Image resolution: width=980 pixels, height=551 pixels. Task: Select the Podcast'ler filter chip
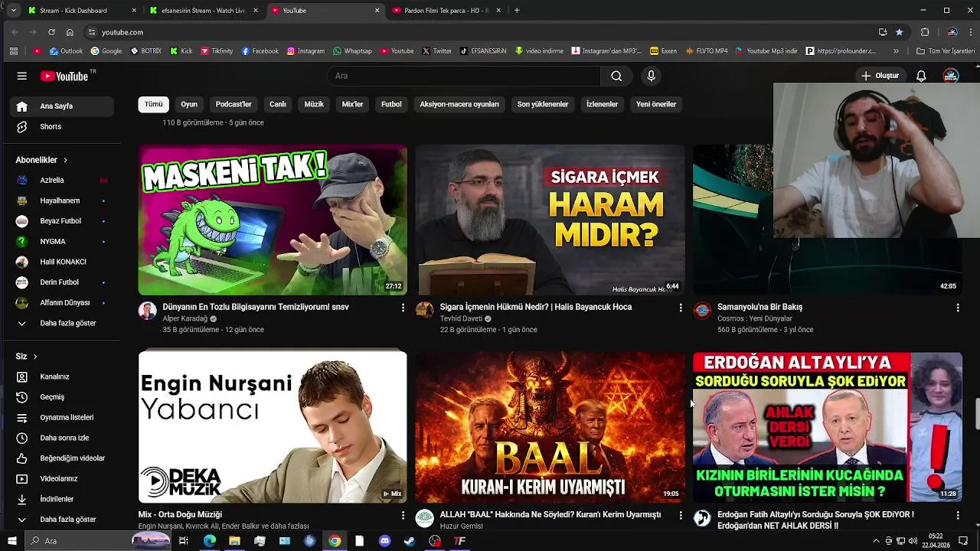click(234, 104)
